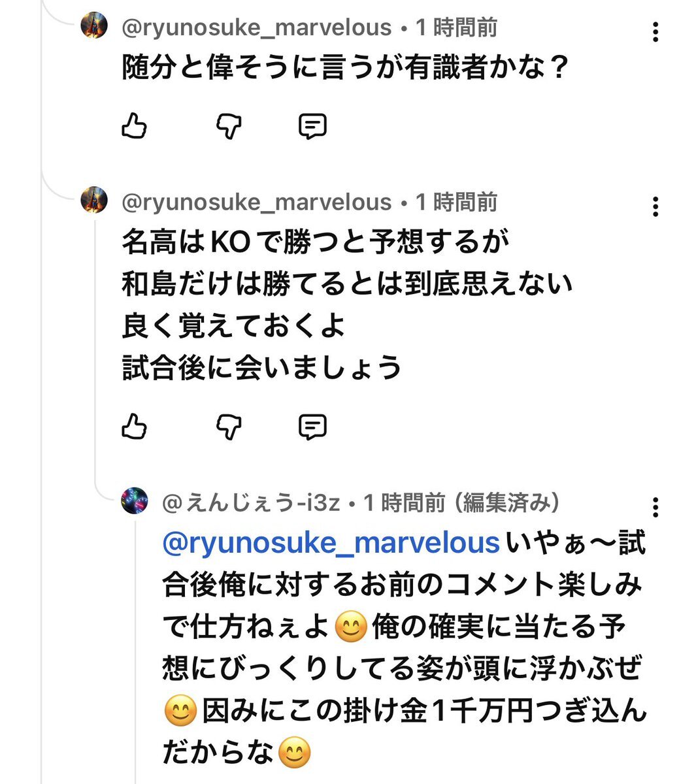696x784 pixels.
Task: Click 1 時間前 (編集済み) timestamp on reply
Action: [x=461, y=502]
